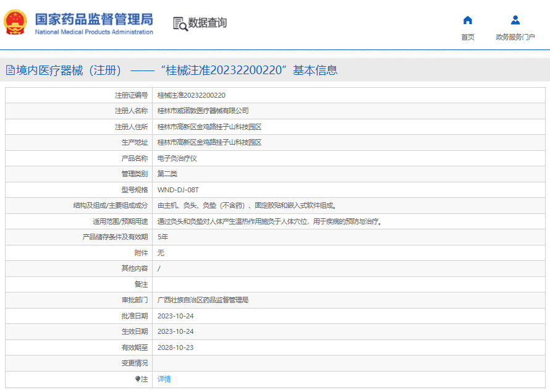Select 桂林市威诺敦医疗器械有限公司 value
550x392 pixels.
(x=203, y=111)
